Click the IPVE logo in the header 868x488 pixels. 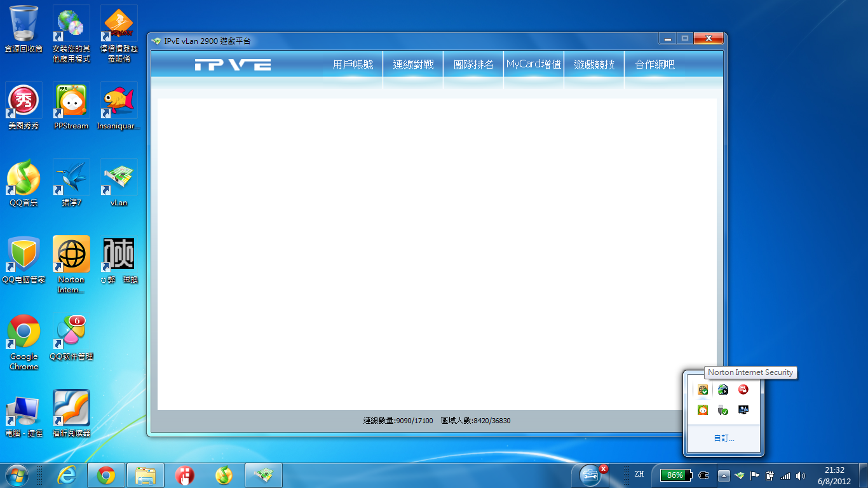click(233, 65)
